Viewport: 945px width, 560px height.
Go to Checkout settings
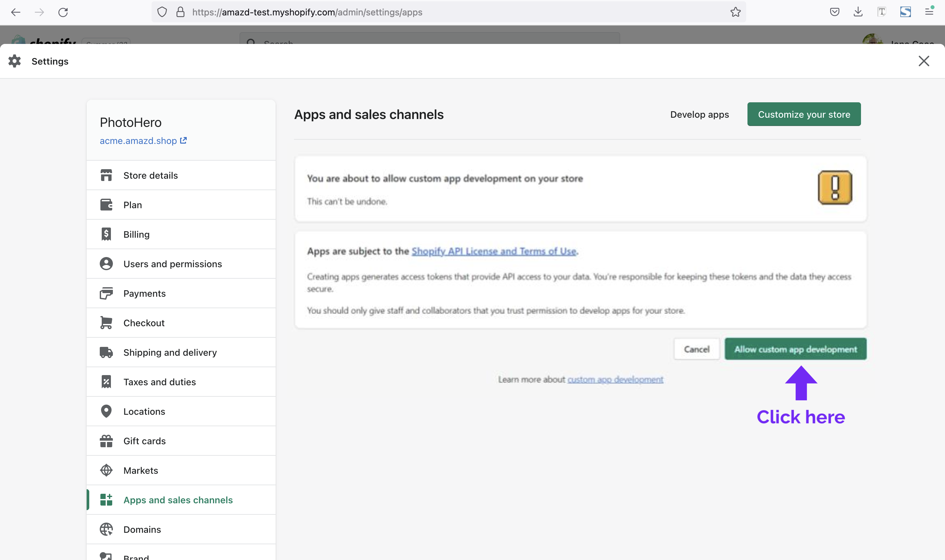point(181,323)
